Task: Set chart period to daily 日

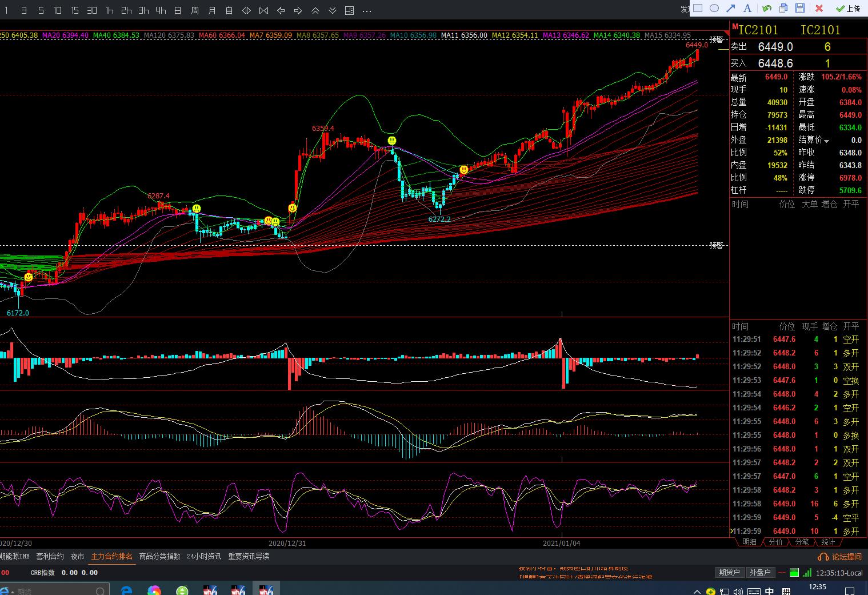Action: tap(178, 10)
